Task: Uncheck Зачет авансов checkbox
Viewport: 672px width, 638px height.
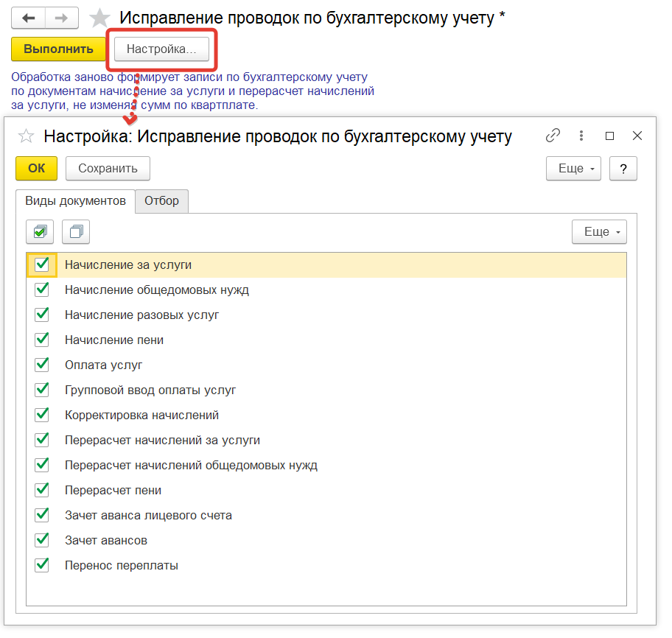Action: tap(42, 540)
